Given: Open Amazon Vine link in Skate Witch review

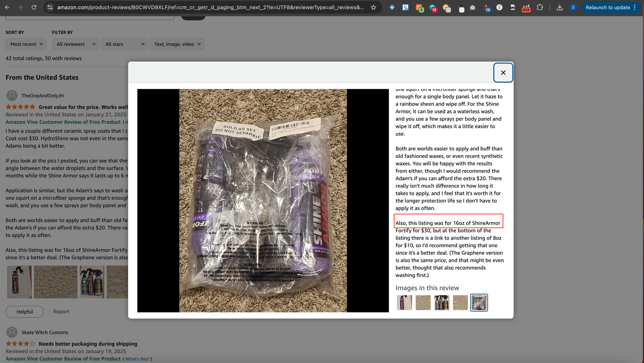Looking at the screenshot, I should tap(63, 359).
